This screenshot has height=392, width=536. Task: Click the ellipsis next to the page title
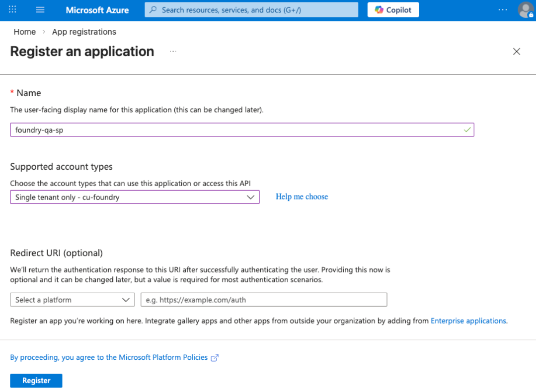[173, 51]
